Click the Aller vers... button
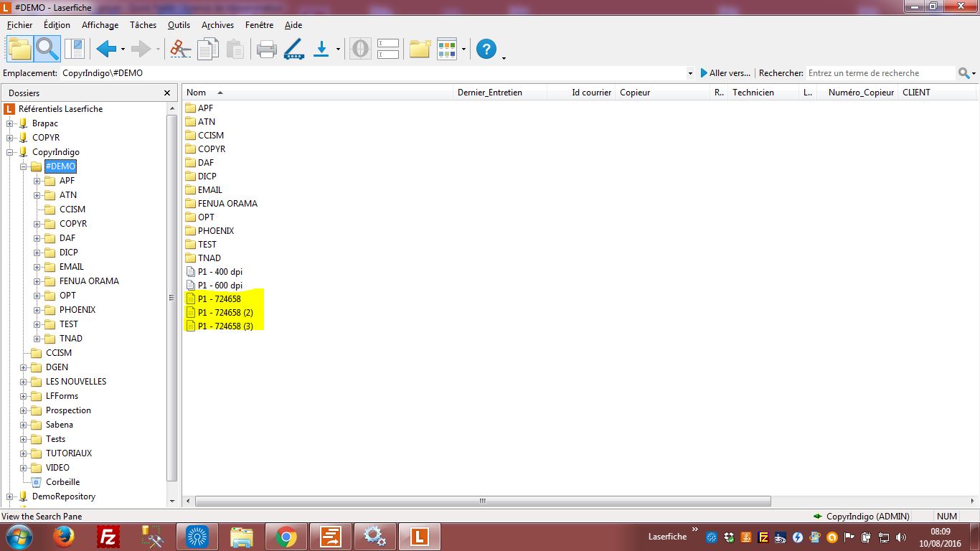This screenshot has height=551, width=980. coord(725,73)
